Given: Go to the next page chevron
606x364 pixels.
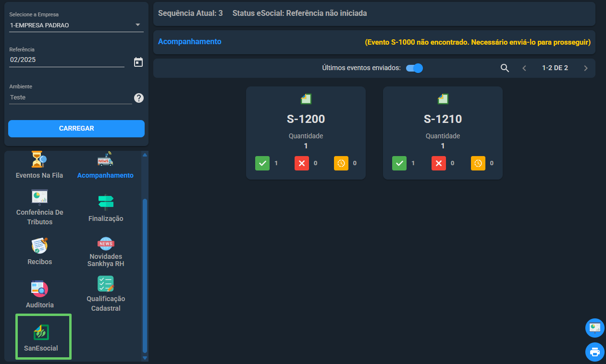Looking at the screenshot, I should [586, 68].
